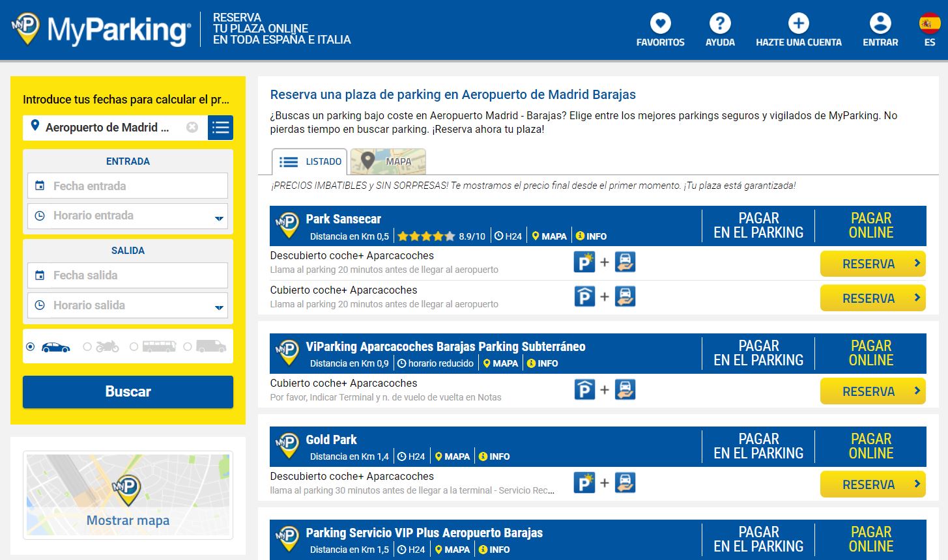Expand Horario salida dropdown arrow
The height and width of the screenshot is (560, 948).
pos(219,308)
